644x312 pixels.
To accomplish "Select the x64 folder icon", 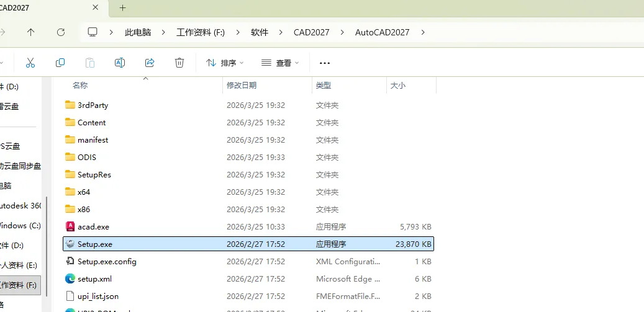I will click(x=70, y=192).
